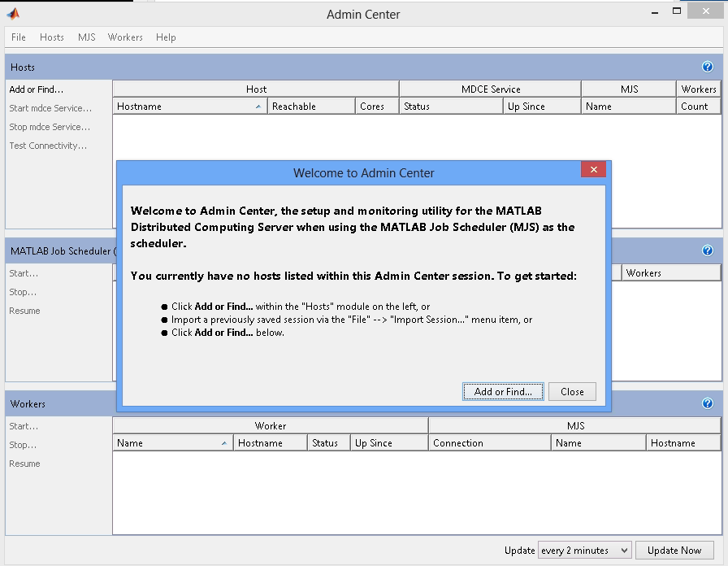Click the Close button in the welcome dialog
This screenshot has height=566, width=728.
click(572, 392)
